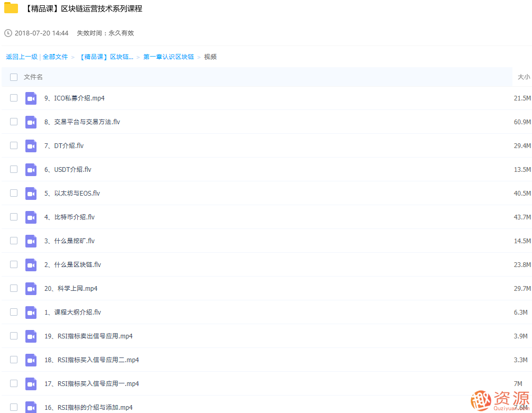
Task: Check the box for 8、交易平台与交易方法.flv
Action: [14, 122]
